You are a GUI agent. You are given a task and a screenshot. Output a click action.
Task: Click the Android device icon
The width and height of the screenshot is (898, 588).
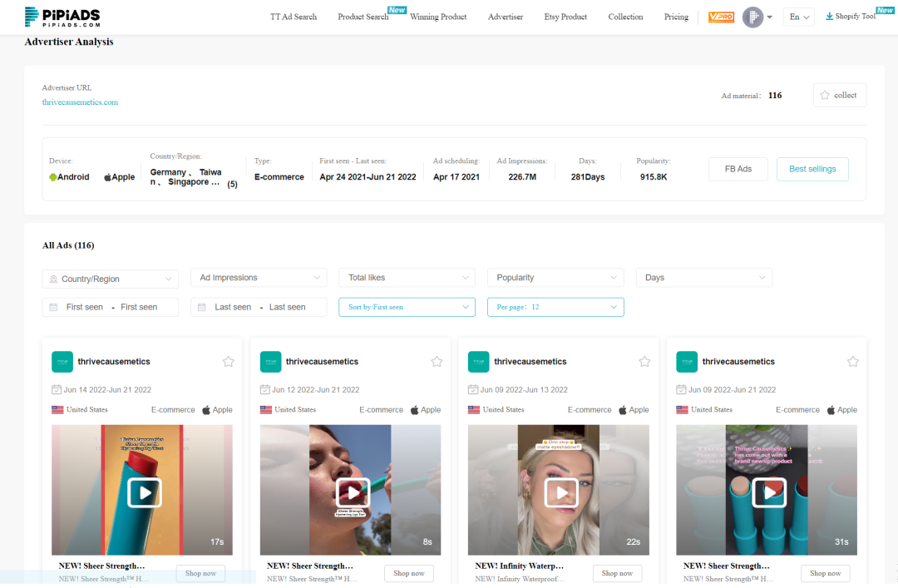coord(52,177)
